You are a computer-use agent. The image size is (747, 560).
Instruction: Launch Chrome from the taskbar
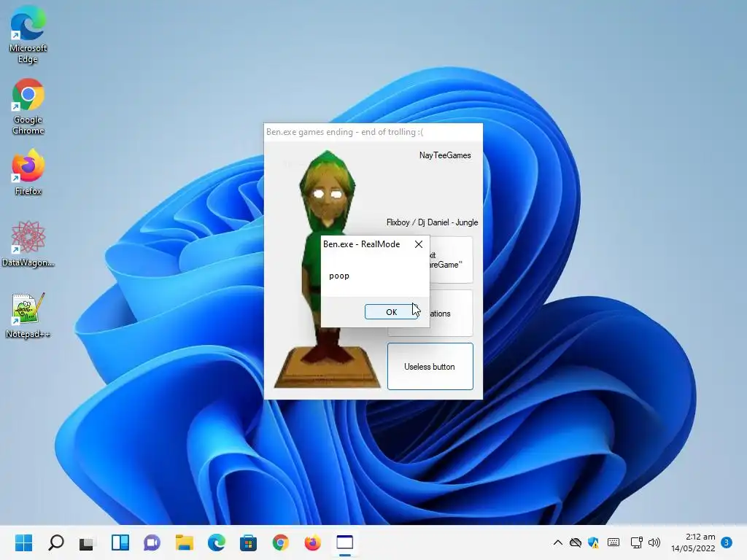click(x=281, y=542)
